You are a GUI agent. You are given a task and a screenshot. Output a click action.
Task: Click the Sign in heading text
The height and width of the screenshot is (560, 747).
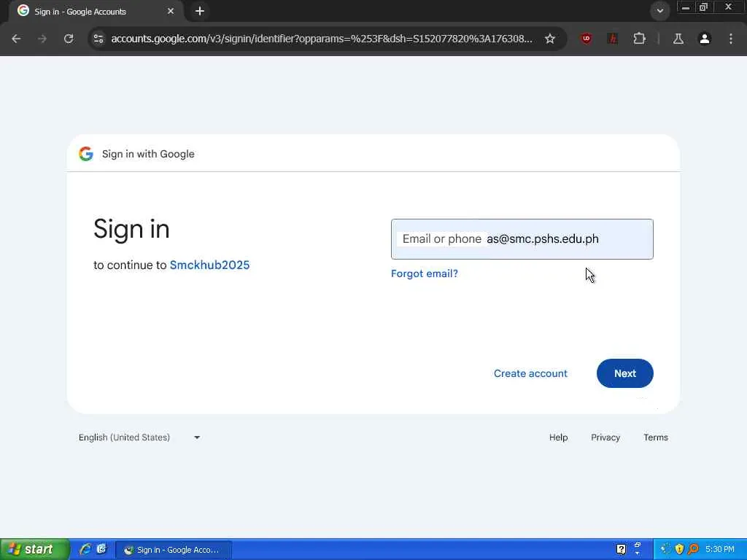click(131, 229)
